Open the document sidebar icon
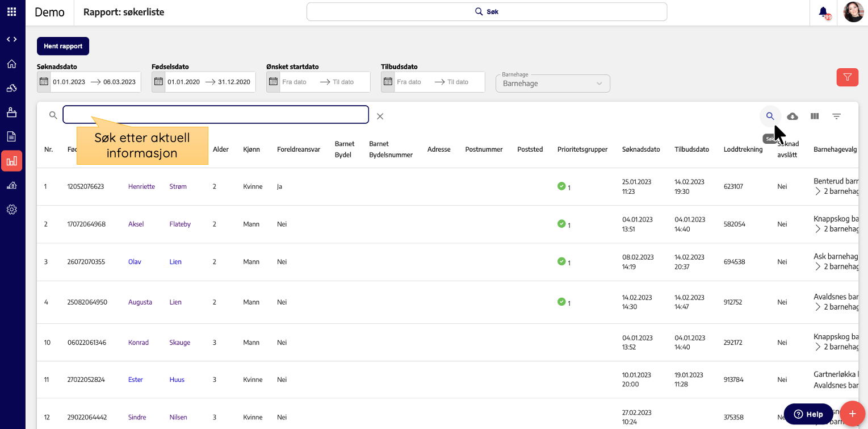 point(11,136)
